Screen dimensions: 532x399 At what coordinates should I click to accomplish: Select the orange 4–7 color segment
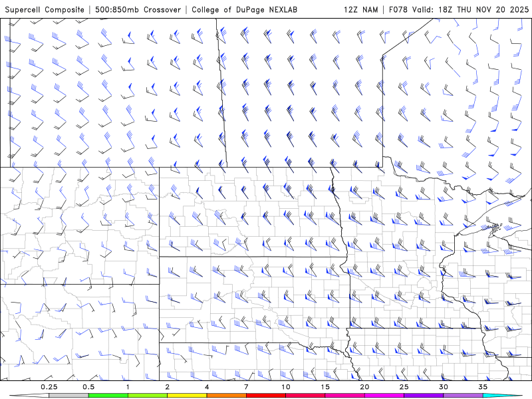tap(227, 396)
